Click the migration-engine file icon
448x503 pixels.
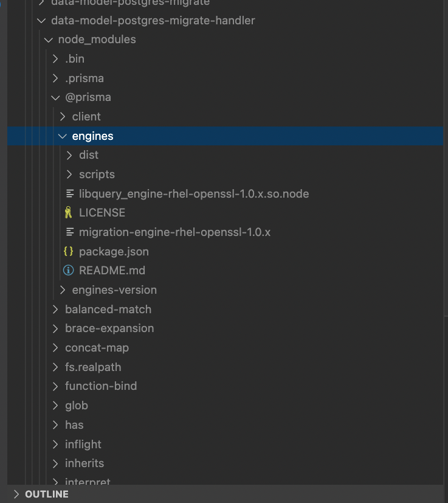tap(70, 232)
